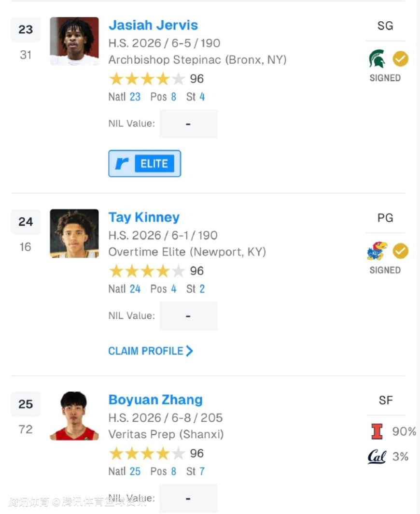
Task: Click Jasiah Jervis player photo
Action: tap(74, 42)
